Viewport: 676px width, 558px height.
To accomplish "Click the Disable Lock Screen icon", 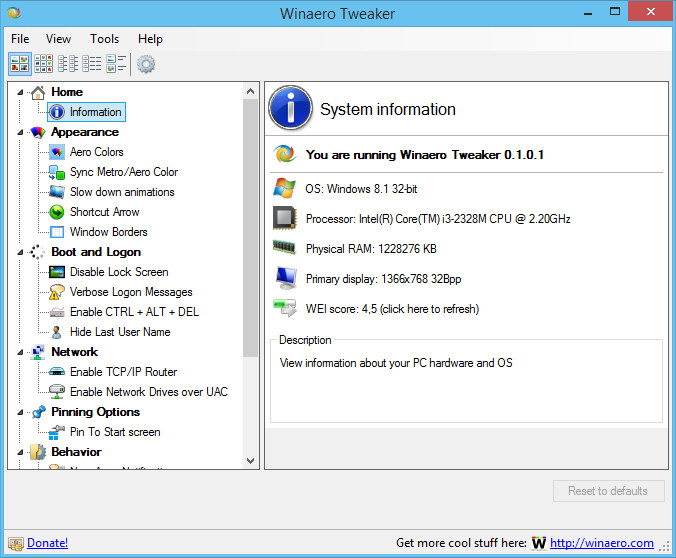I will [57, 272].
